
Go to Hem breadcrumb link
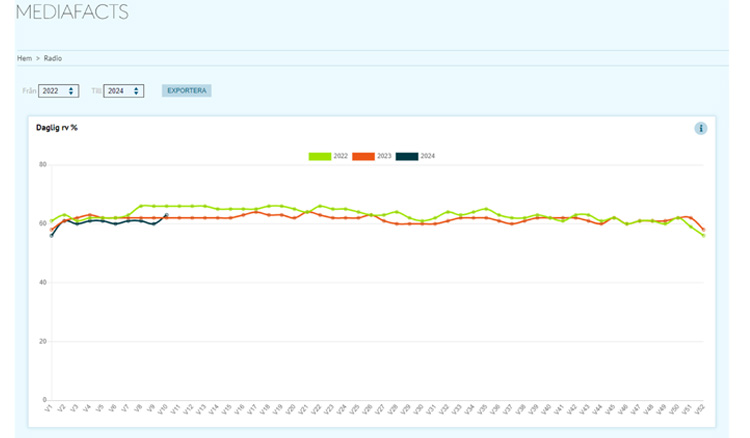(x=24, y=59)
